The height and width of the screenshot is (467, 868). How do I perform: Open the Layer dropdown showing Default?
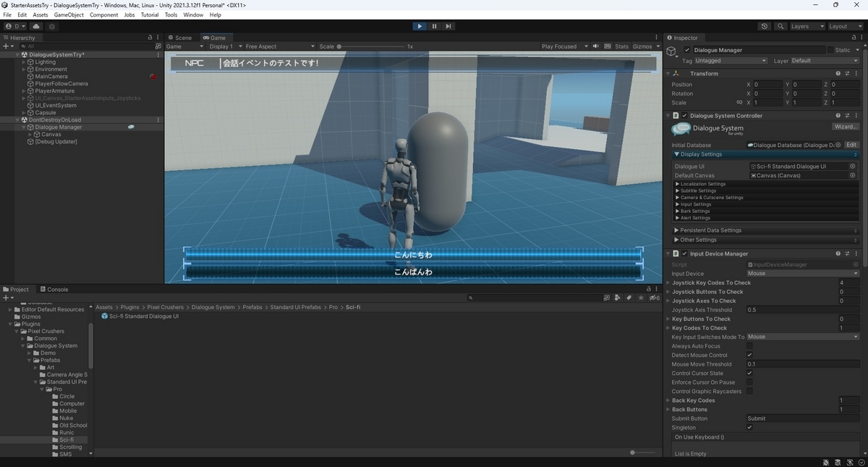pyautogui.click(x=825, y=61)
